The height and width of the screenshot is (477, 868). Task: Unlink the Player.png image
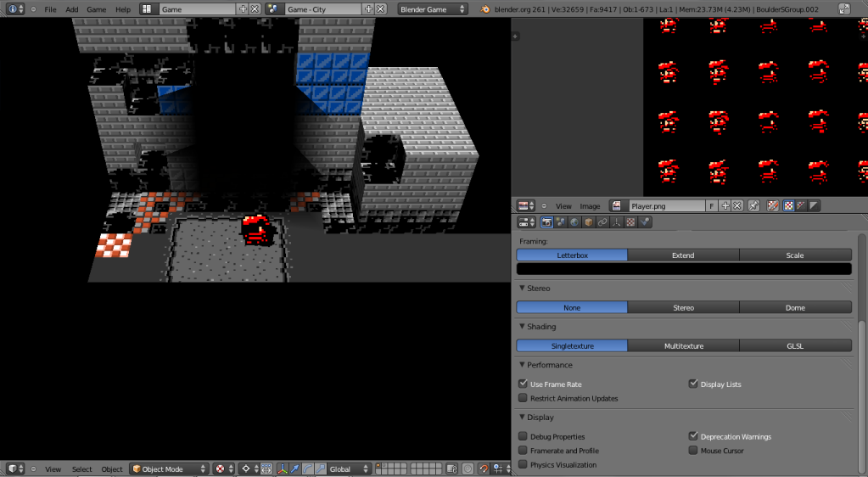pos(737,205)
